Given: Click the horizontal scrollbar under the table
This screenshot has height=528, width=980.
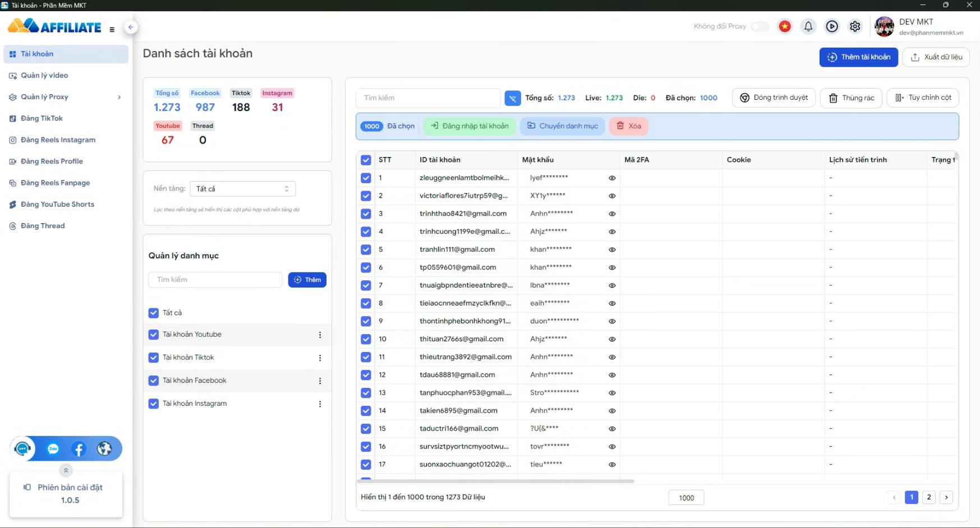Looking at the screenshot, I should pyautogui.click(x=495, y=481).
